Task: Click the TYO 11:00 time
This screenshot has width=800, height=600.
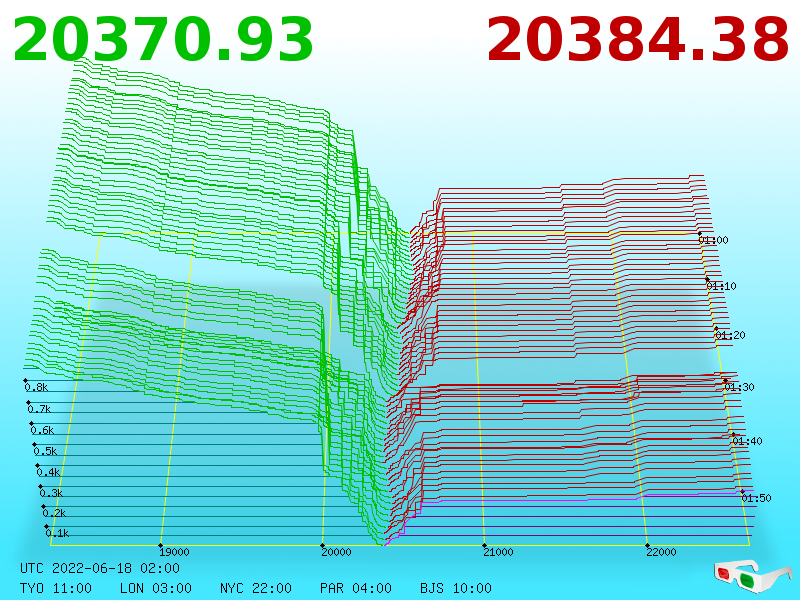Action: coord(56,588)
